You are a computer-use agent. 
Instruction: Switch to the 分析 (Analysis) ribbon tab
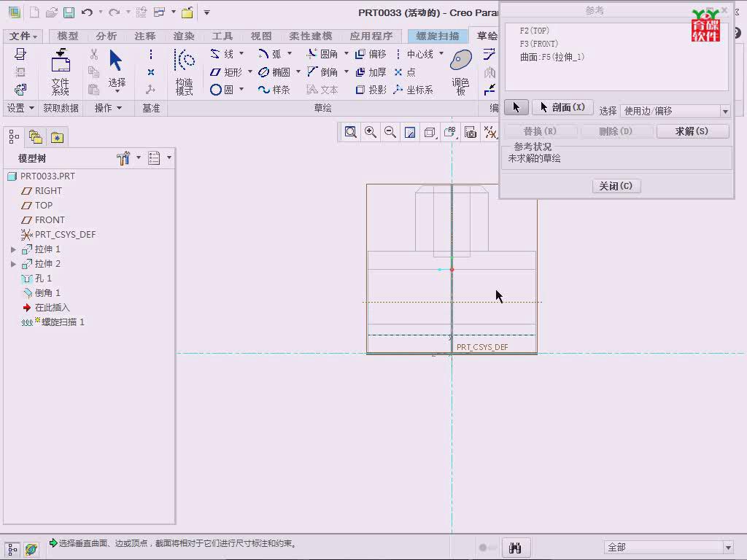click(107, 36)
